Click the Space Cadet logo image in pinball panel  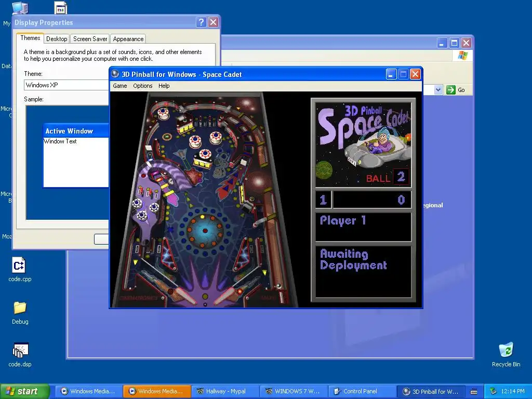click(x=363, y=144)
